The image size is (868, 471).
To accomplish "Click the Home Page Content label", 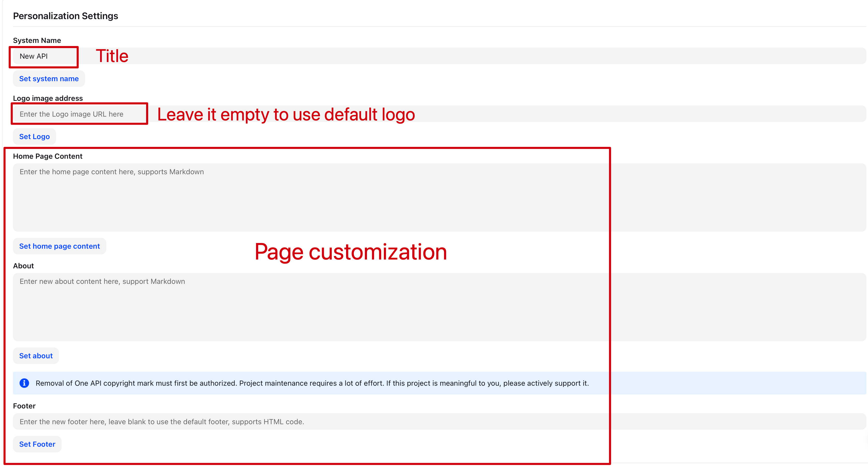I will [48, 156].
